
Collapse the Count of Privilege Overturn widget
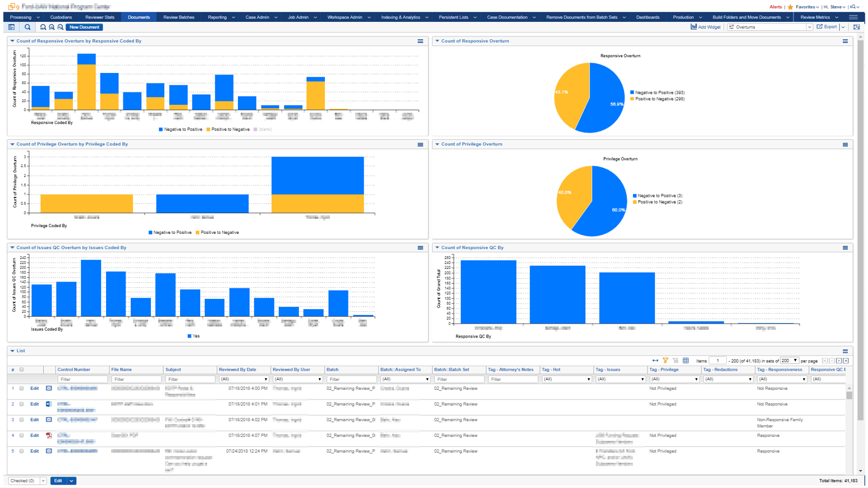click(437, 144)
